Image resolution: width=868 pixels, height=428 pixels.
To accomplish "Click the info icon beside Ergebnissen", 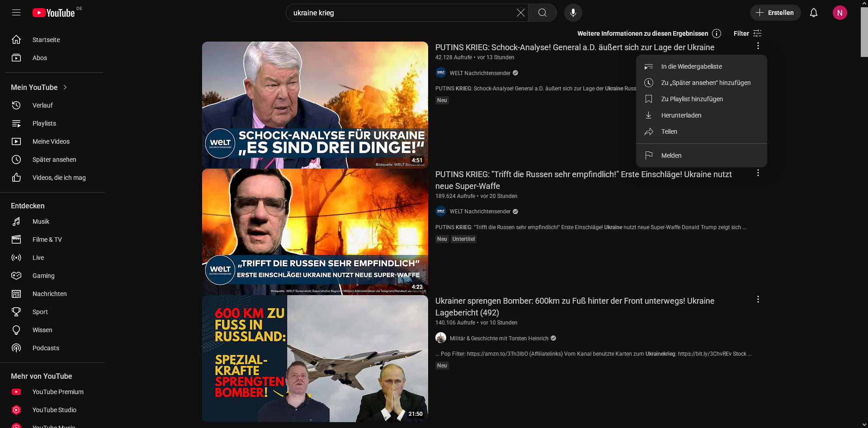I will (x=717, y=33).
